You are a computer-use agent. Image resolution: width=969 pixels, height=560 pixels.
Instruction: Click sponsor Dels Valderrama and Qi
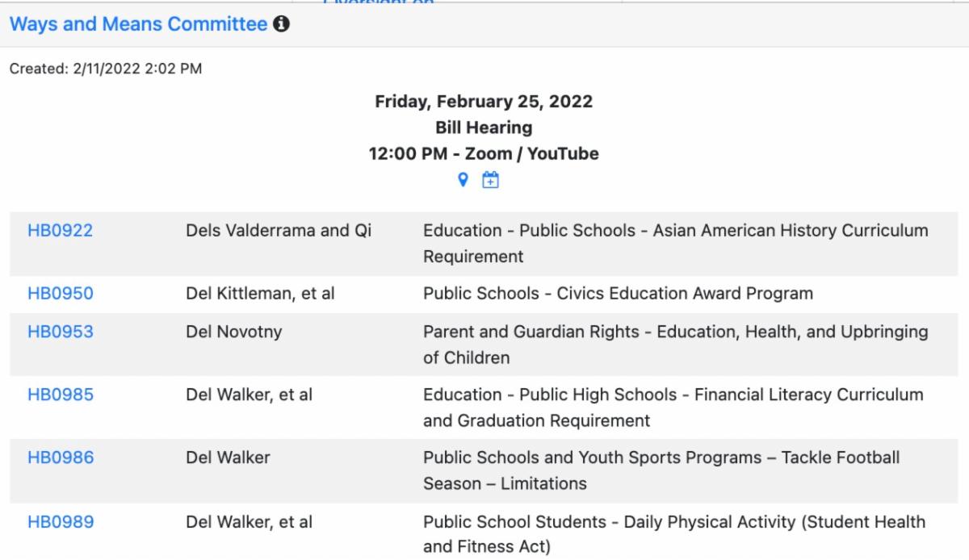point(279,231)
